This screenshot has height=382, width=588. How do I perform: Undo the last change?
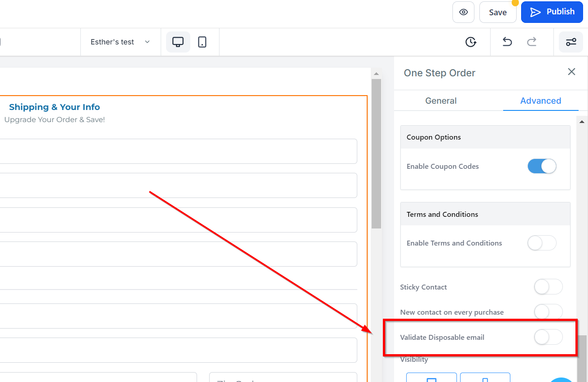point(507,42)
